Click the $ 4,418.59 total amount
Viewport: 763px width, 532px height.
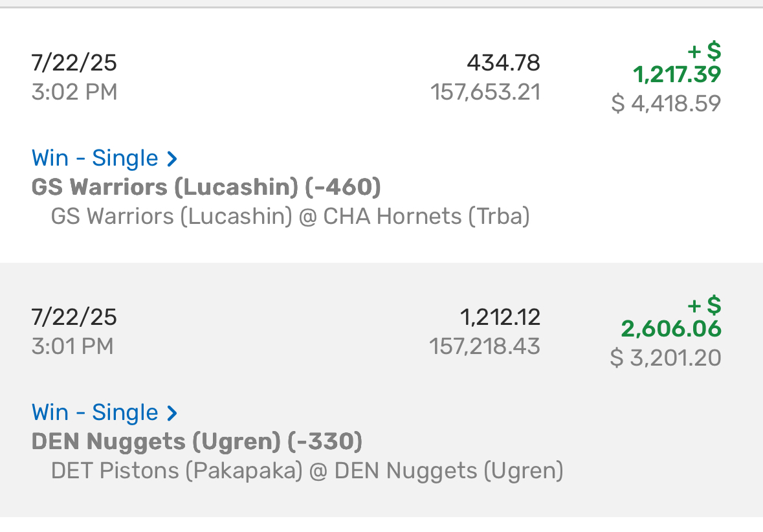(x=666, y=103)
